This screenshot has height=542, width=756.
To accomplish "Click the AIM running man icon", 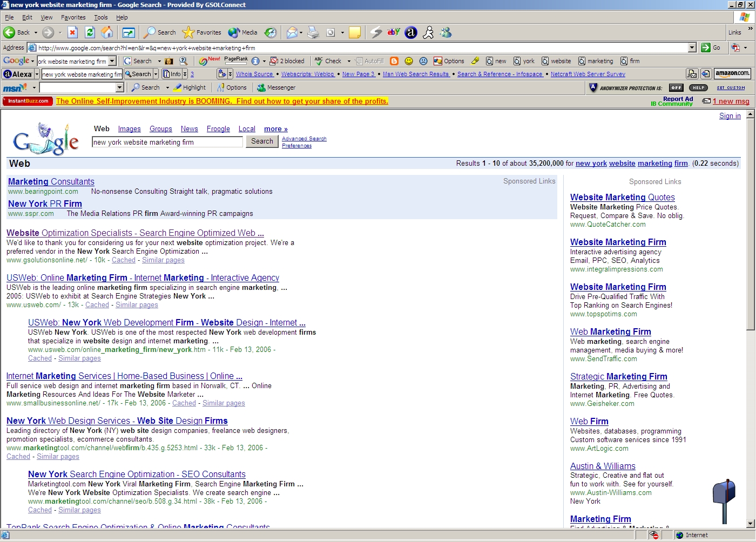I will click(x=428, y=32).
